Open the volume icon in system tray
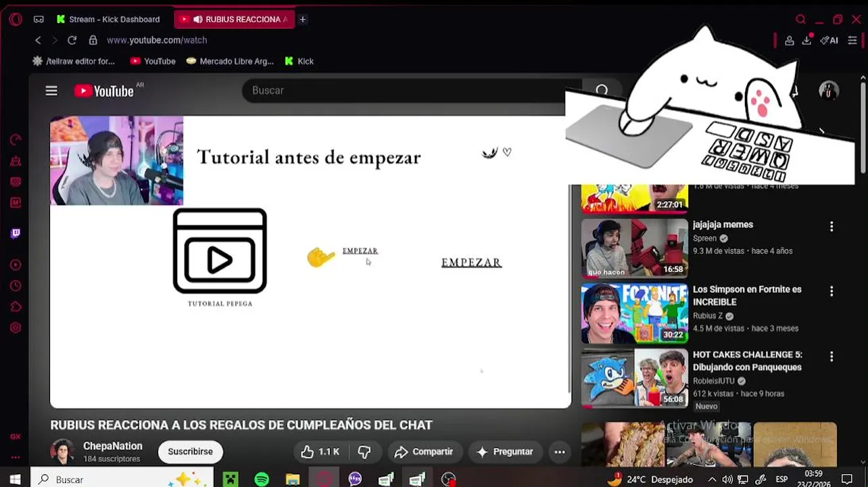Screen dimensions: 868x487 727,480
